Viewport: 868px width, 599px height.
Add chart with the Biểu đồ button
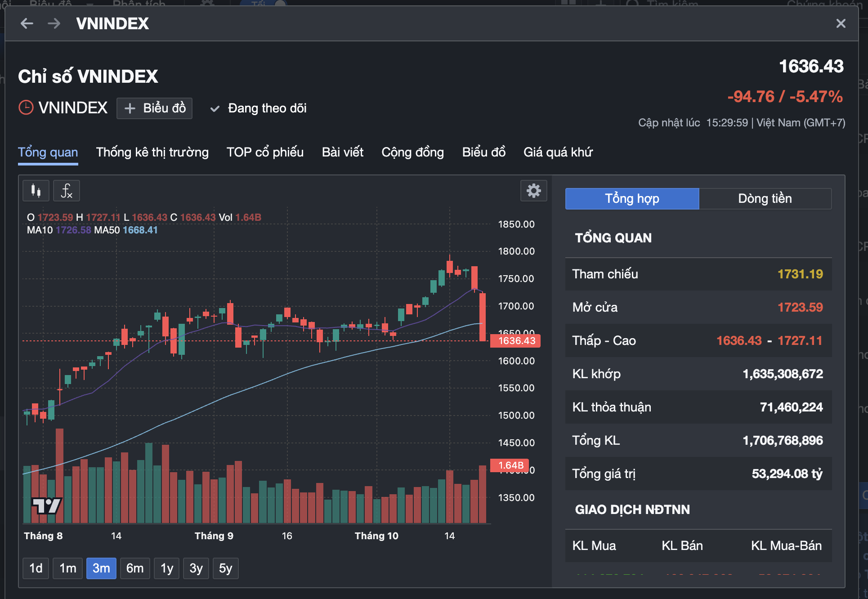154,108
